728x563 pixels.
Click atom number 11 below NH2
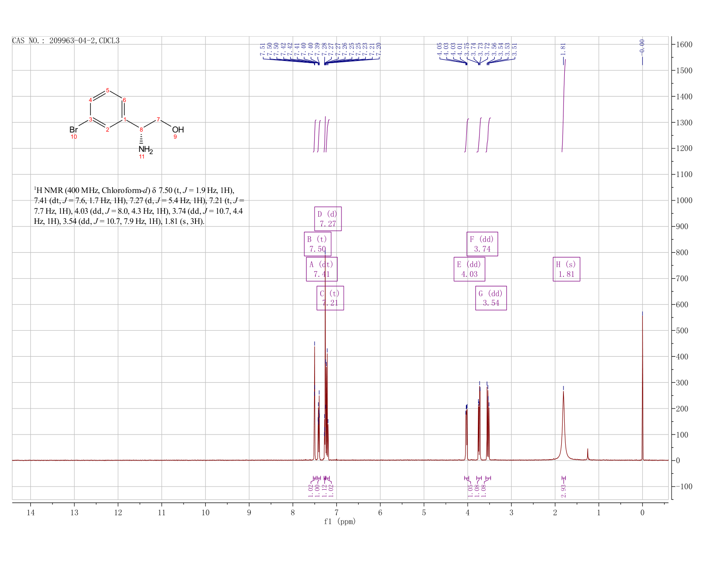[x=142, y=157]
